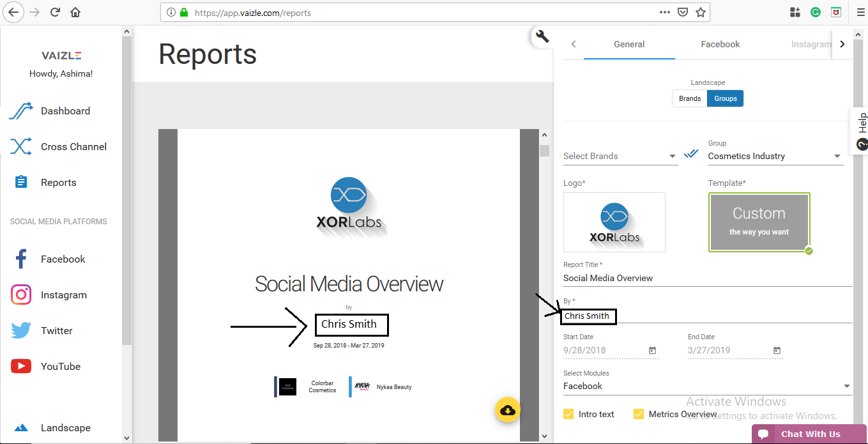Open YouTube platform in sidebar
Screen dimensions: 868x444
click(x=61, y=366)
